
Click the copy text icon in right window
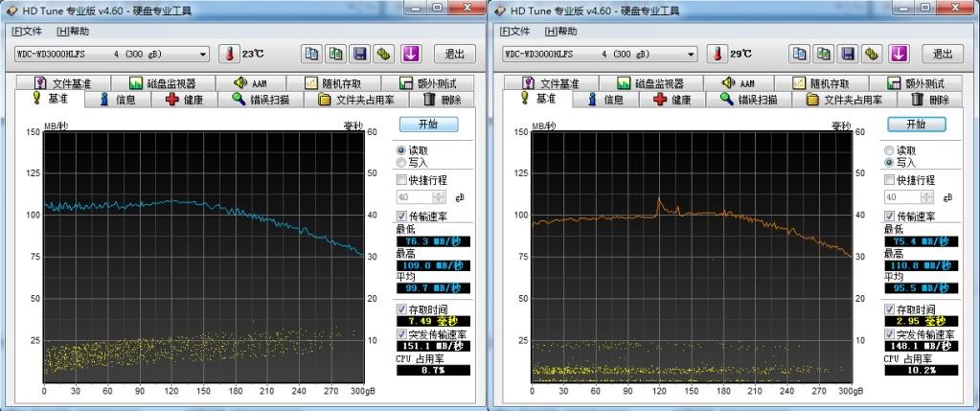(801, 54)
